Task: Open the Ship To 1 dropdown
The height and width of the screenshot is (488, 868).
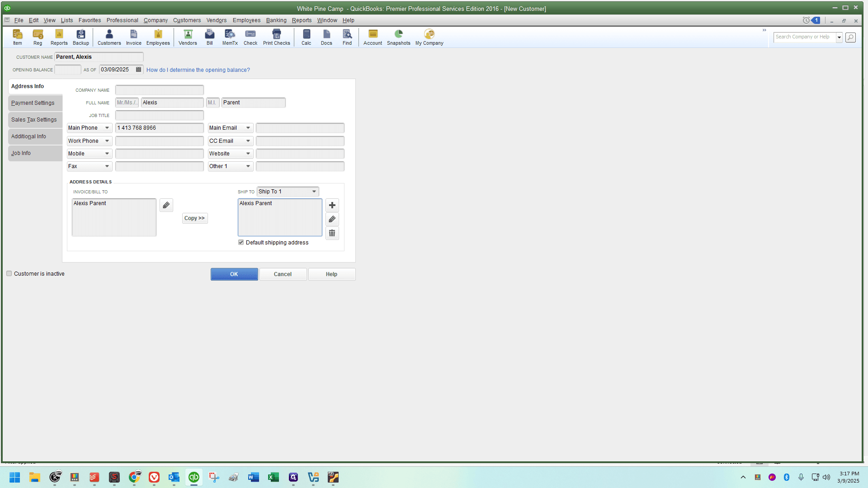Action: coord(288,192)
